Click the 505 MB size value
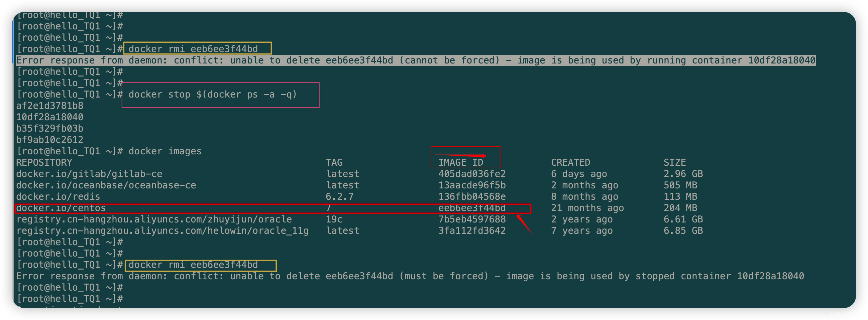The image size is (868, 320). tap(680, 186)
